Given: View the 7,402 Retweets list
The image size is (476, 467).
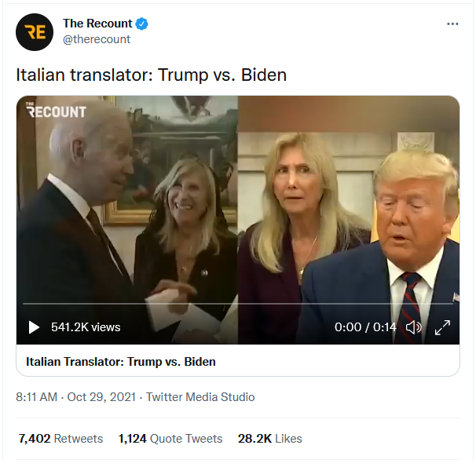Looking at the screenshot, I should click(60, 439).
